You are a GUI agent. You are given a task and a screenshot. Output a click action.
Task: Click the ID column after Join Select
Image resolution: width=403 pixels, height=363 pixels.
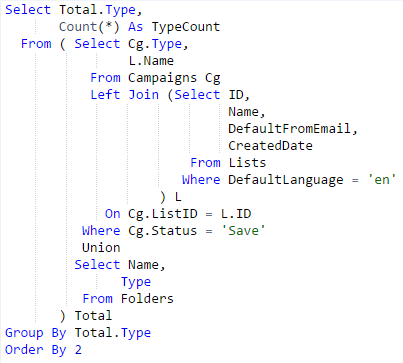(x=236, y=95)
